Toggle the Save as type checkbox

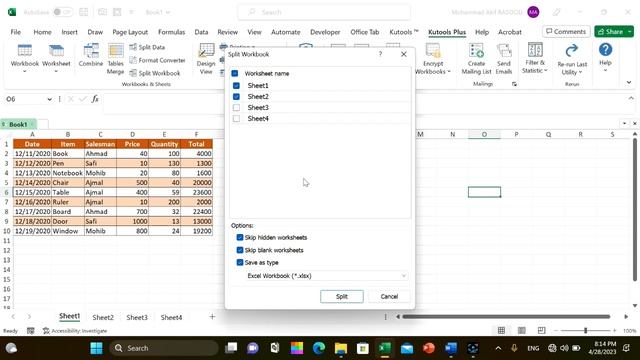pyautogui.click(x=240, y=262)
